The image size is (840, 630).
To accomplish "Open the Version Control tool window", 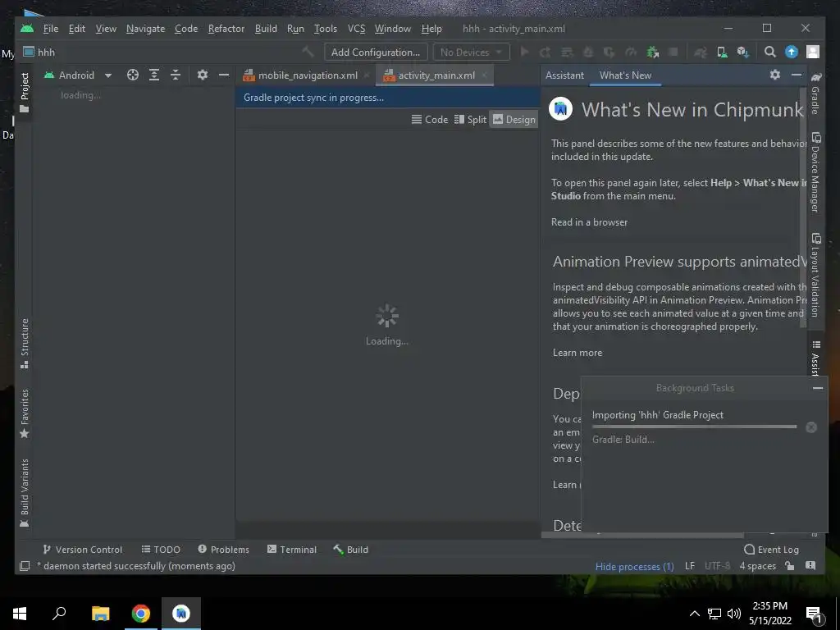I will coord(83,549).
